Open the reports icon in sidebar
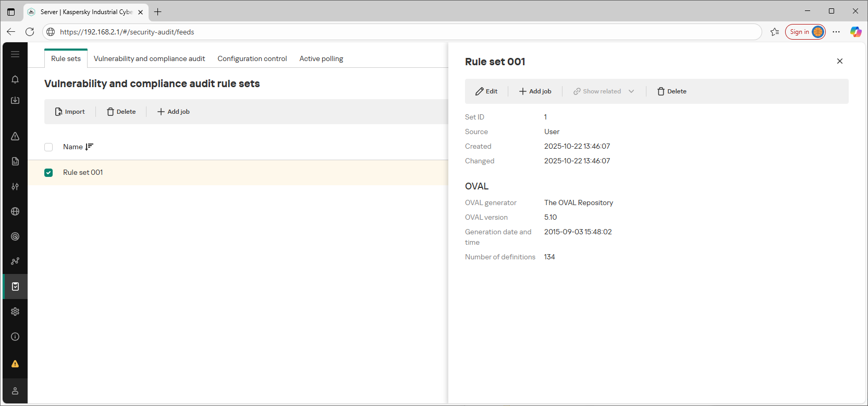The image size is (868, 406). [15, 161]
